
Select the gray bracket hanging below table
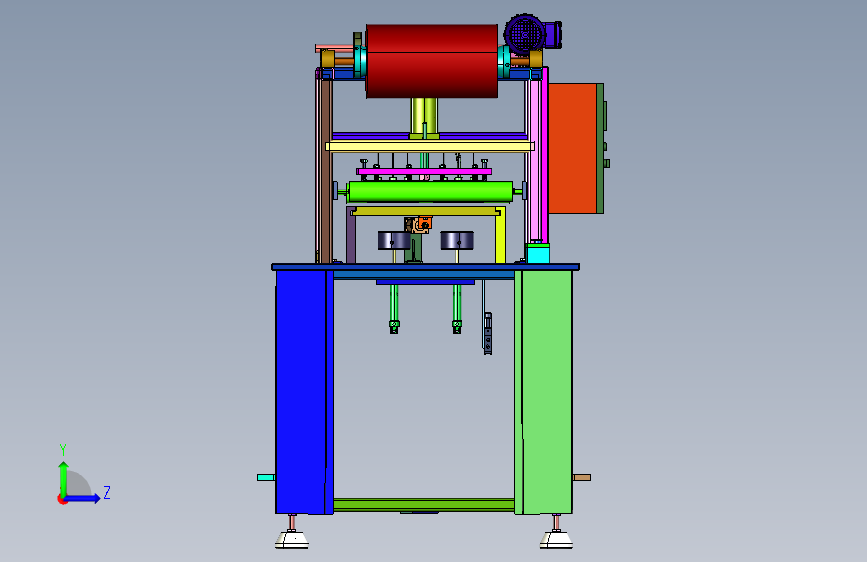pyautogui.click(x=488, y=333)
